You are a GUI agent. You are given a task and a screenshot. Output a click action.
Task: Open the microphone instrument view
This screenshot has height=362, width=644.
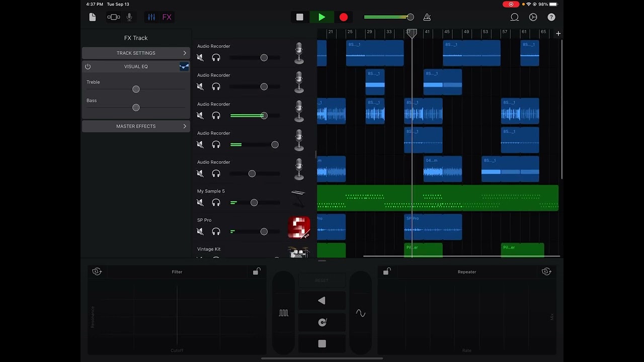tap(129, 17)
